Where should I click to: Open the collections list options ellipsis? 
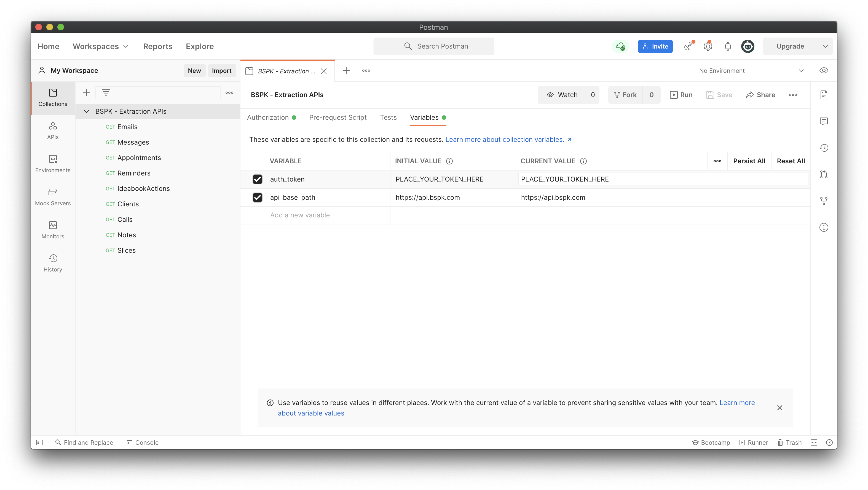[x=229, y=93]
